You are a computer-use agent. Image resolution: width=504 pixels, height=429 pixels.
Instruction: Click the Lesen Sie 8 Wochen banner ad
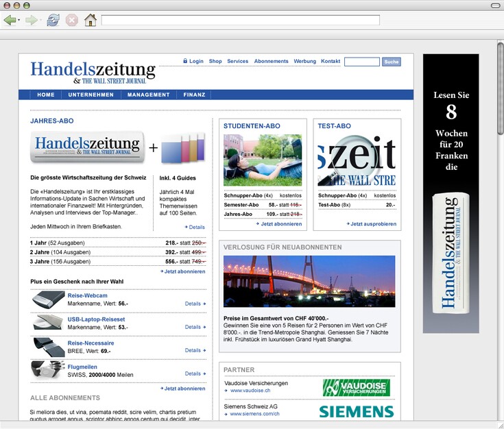point(451,193)
